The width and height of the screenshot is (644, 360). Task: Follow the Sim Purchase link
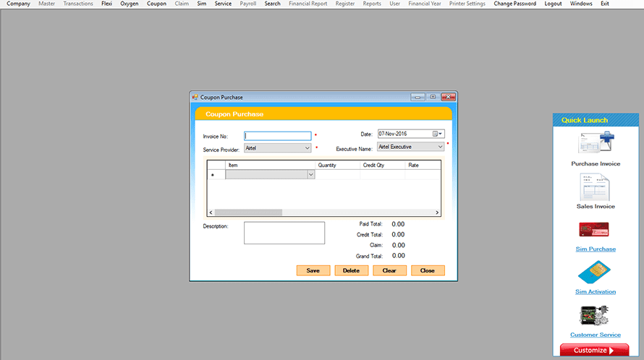tap(596, 249)
